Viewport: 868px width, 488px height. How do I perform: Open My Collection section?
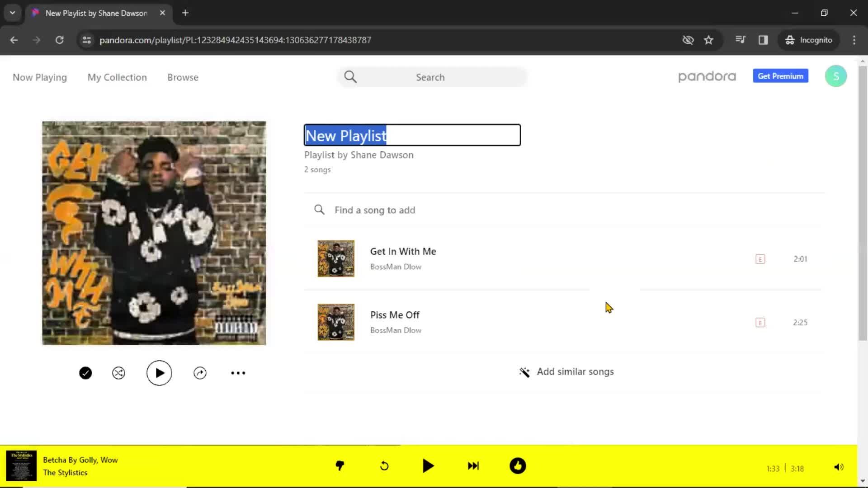(117, 77)
